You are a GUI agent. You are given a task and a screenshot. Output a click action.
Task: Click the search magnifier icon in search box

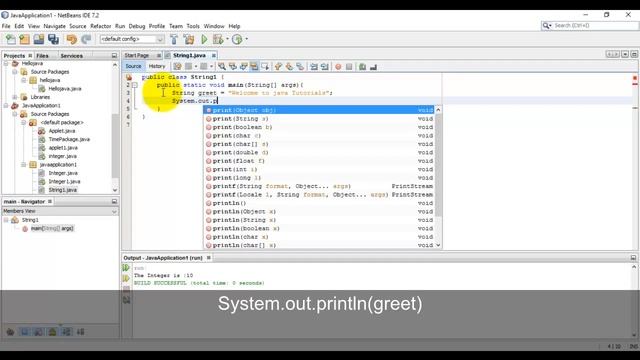(x=547, y=26)
